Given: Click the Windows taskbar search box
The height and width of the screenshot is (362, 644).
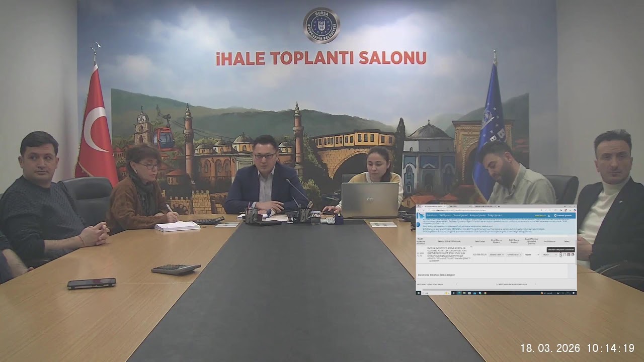Looking at the screenshot, I should click(x=435, y=293).
